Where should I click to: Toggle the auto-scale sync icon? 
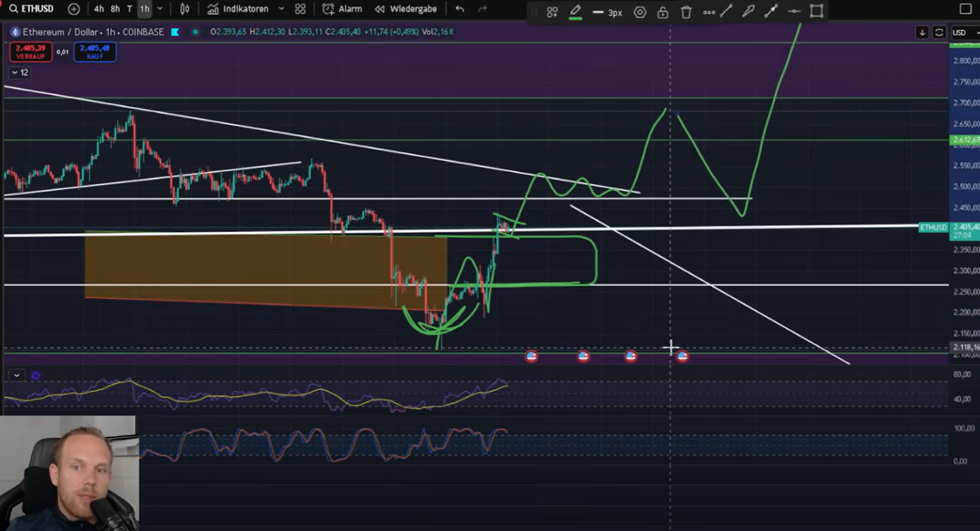click(x=939, y=32)
